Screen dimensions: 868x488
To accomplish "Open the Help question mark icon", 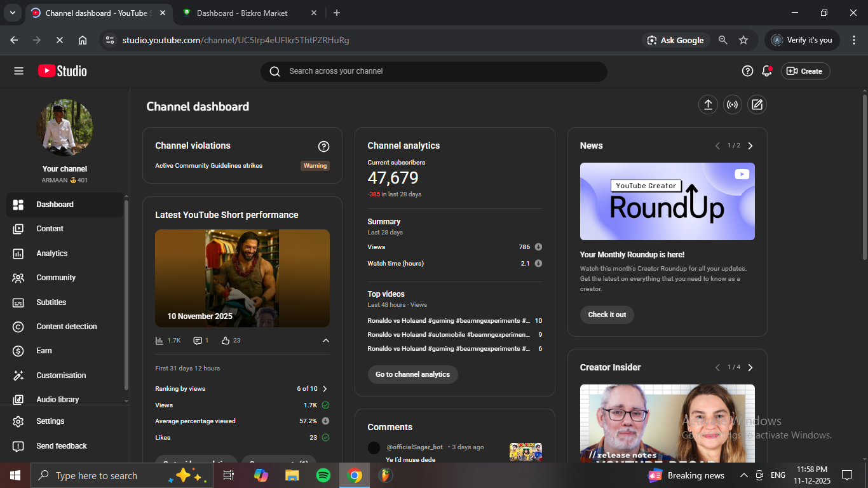I will coord(747,71).
